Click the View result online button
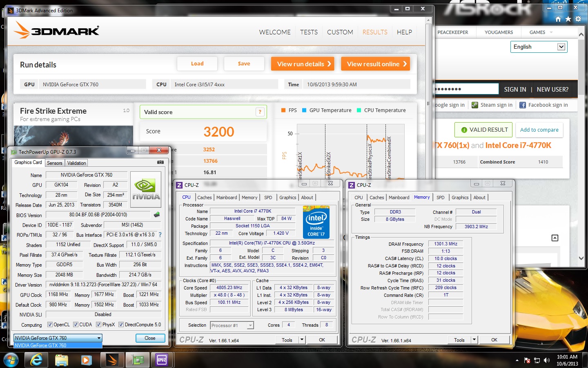This screenshot has width=588, height=368. 376,64
